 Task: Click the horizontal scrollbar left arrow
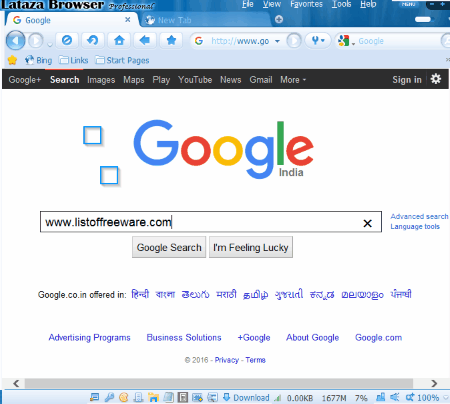(16, 383)
